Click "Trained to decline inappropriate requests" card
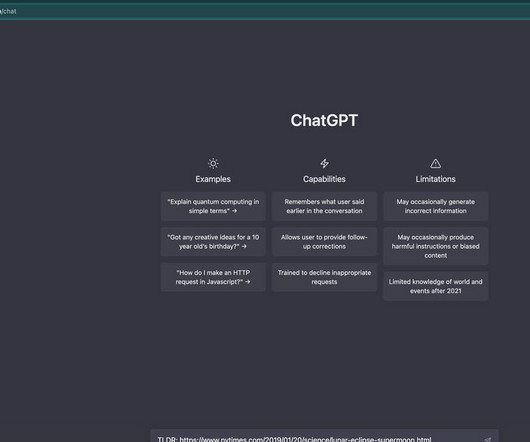This screenshot has width=530, height=442. tap(324, 277)
